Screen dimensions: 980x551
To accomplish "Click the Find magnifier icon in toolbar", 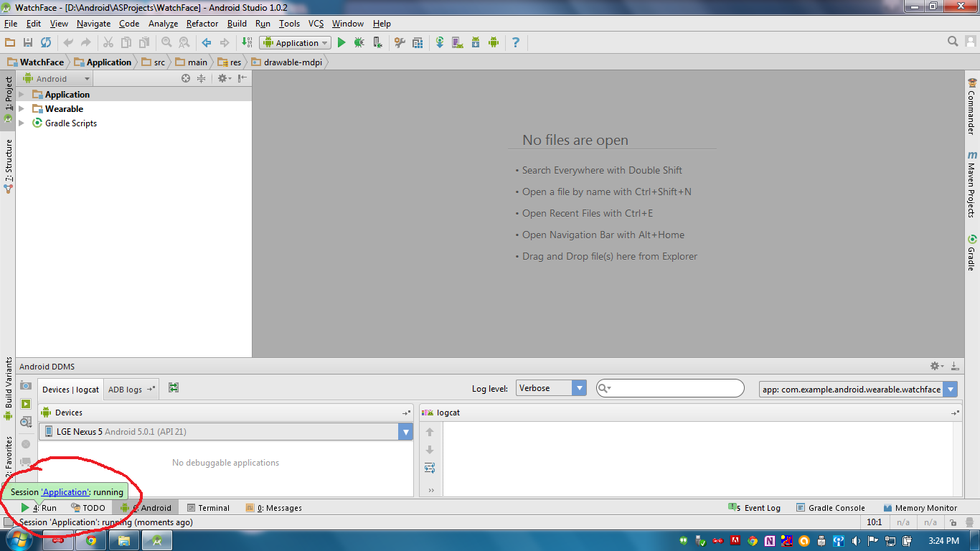I will 166,43.
